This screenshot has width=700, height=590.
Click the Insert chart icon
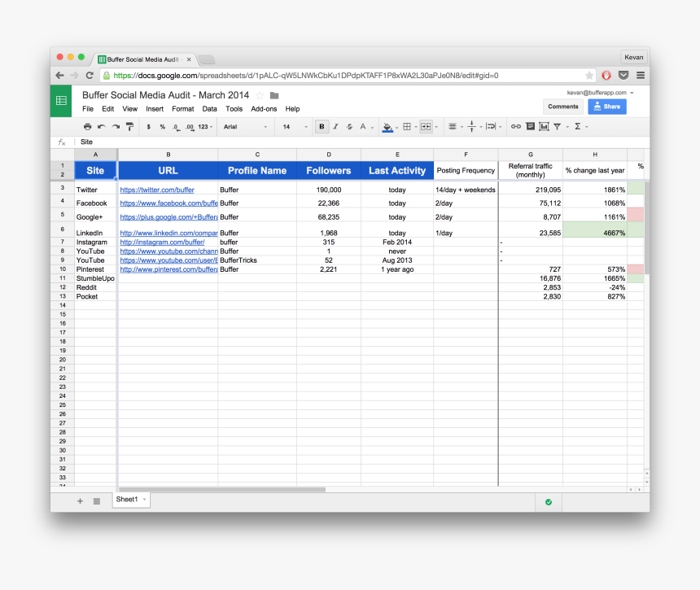pos(544,127)
